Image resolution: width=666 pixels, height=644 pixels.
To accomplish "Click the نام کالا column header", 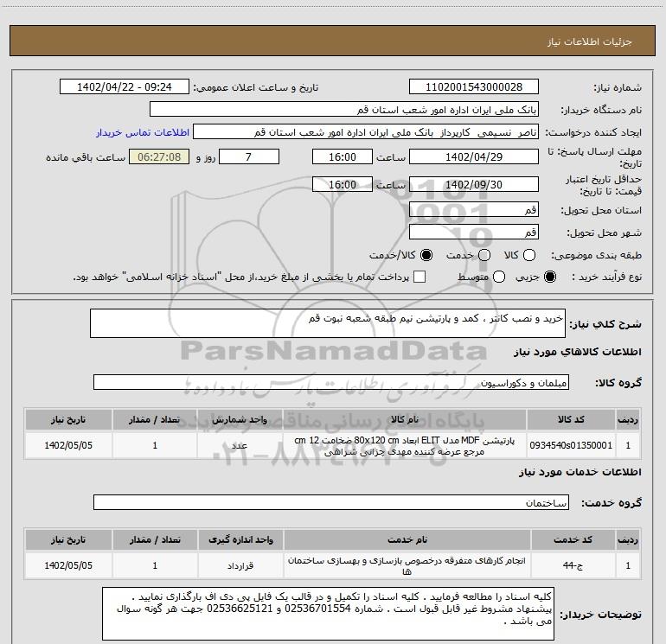I will [x=405, y=419].
